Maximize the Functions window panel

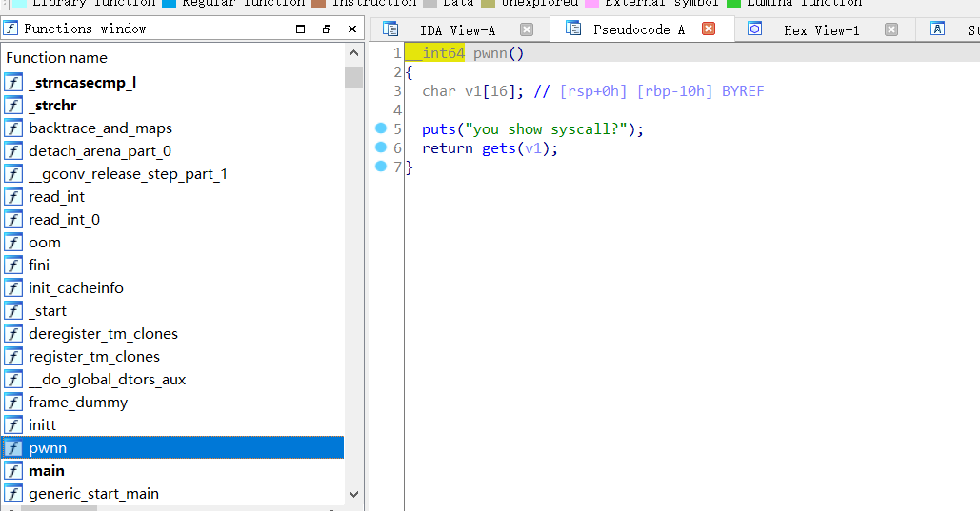[x=301, y=29]
